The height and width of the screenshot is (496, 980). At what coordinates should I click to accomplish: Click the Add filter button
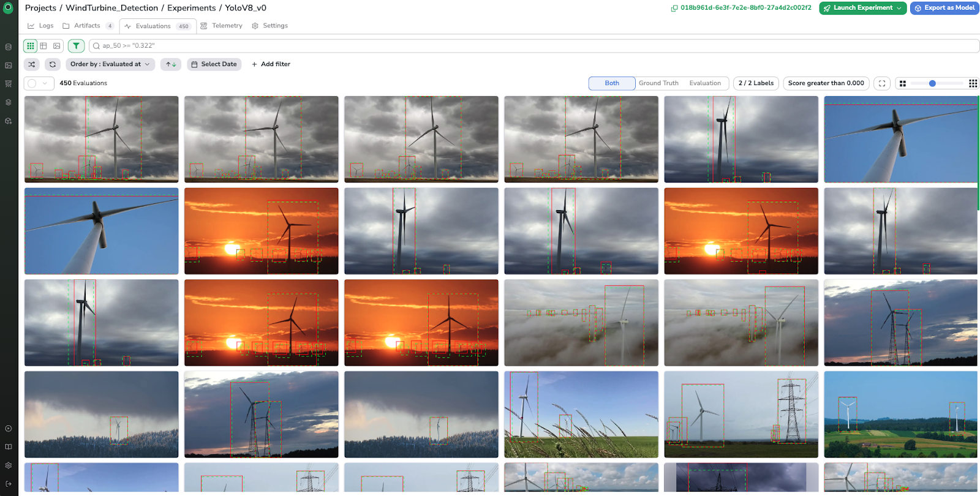tap(271, 64)
